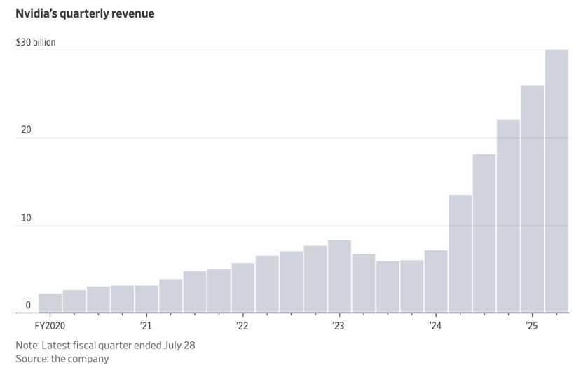Click the $30 billion y-axis label

36,43
